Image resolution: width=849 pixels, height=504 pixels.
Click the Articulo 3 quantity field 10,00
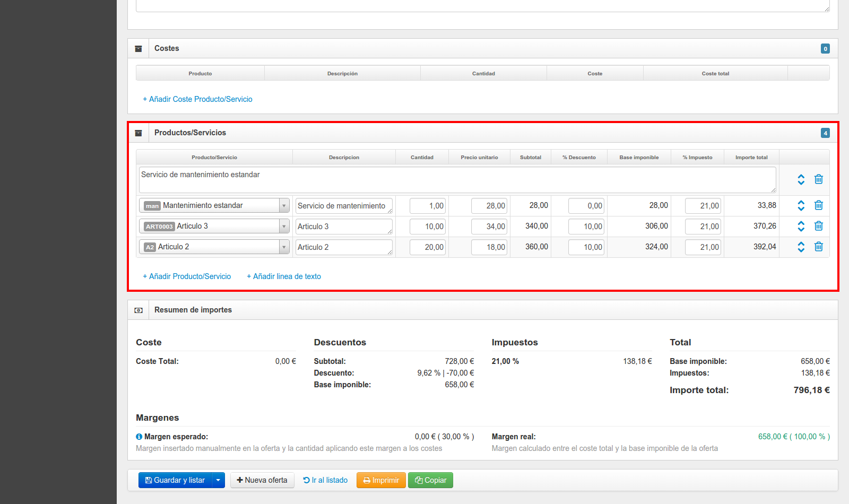pos(428,227)
